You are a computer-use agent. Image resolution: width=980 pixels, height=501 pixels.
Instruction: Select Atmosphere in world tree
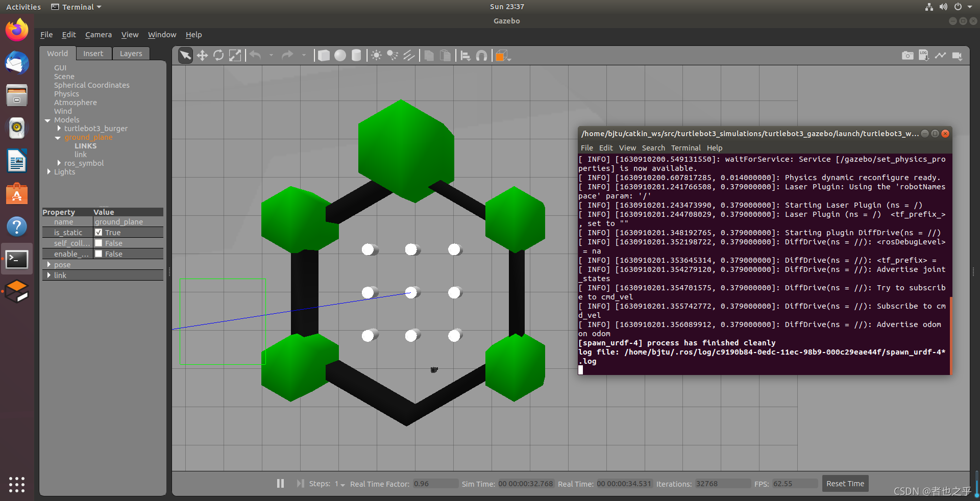coord(76,103)
